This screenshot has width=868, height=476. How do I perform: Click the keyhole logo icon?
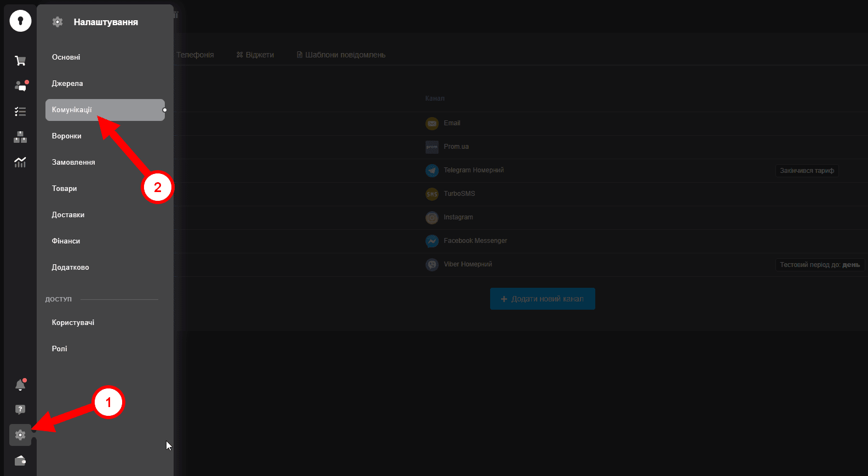20,21
